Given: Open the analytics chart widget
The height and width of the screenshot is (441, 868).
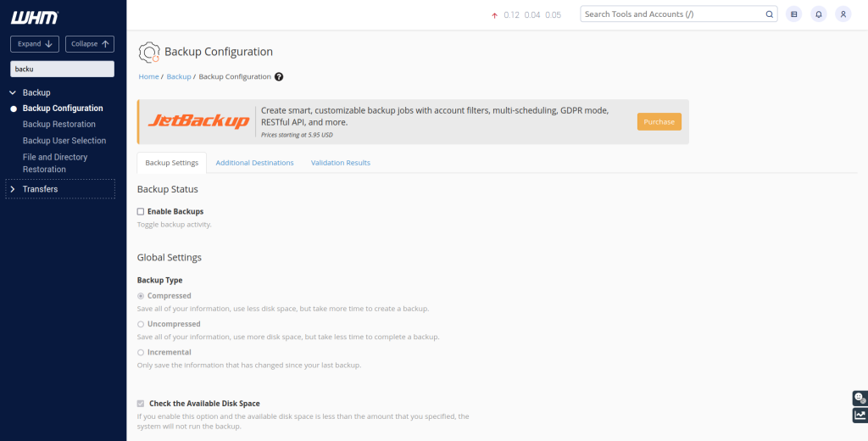Looking at the screenshot, I should coord(860,416).
